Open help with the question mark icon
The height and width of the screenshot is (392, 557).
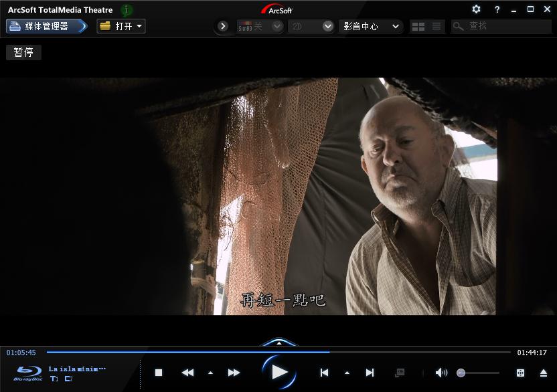(497, 9)
